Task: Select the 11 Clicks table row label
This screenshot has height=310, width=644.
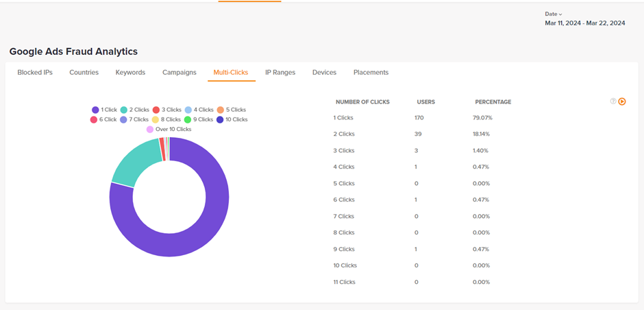Action: click(x=344, y=283)
